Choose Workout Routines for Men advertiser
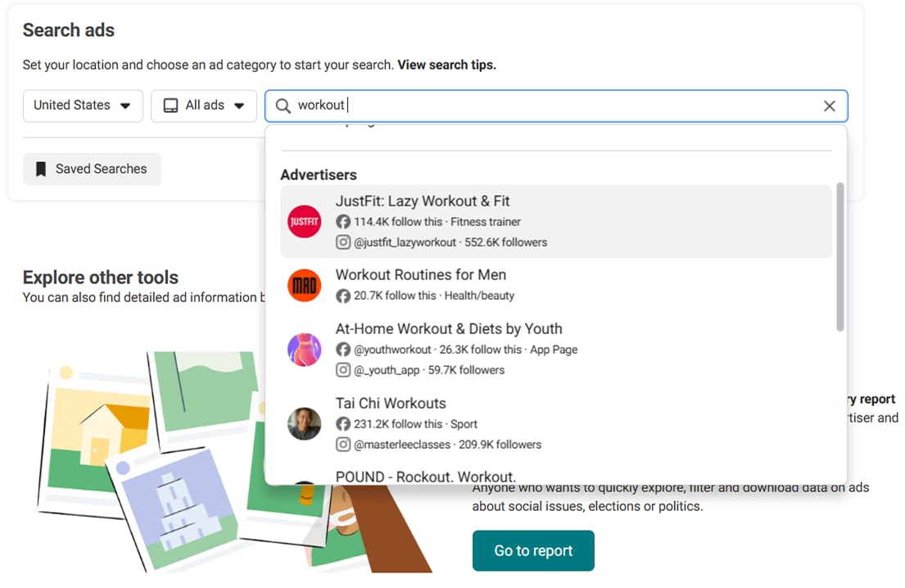 coord(421,275)
